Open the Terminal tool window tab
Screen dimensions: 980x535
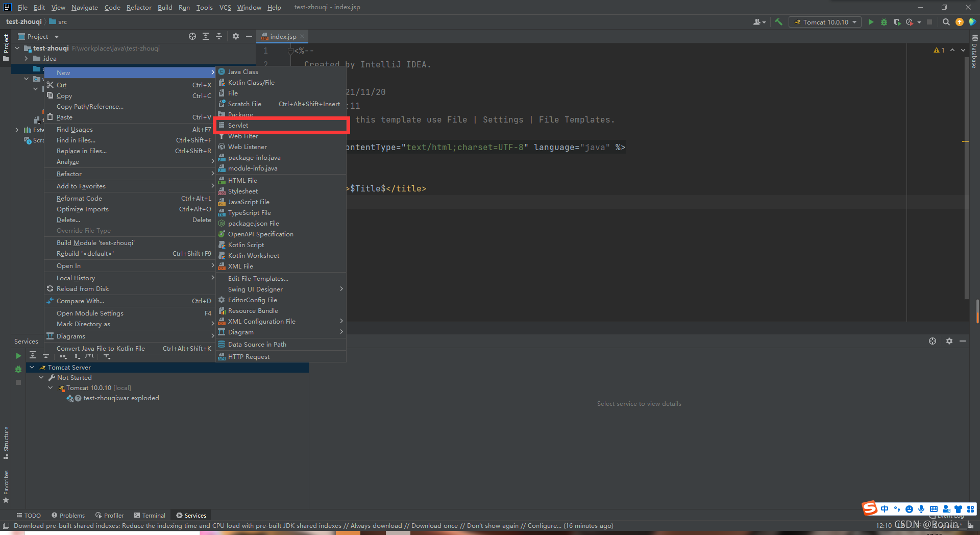(x=150, y=515)
